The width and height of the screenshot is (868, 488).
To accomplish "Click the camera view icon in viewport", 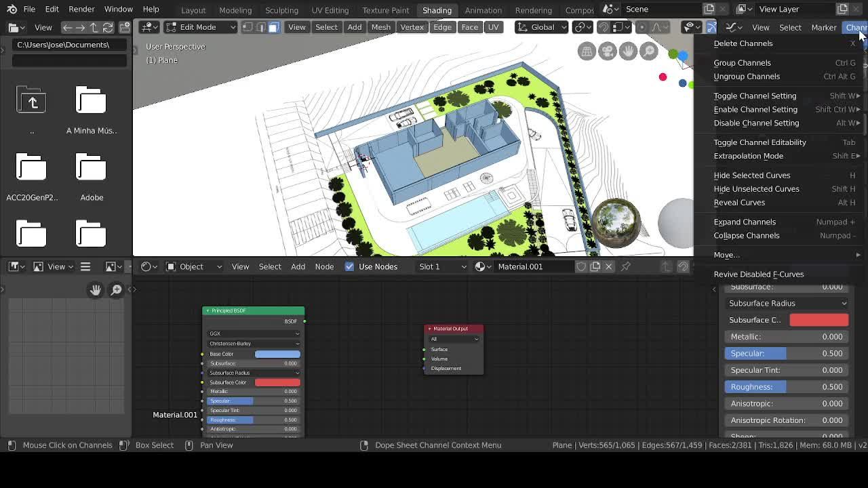I will (x=607, y=50).
